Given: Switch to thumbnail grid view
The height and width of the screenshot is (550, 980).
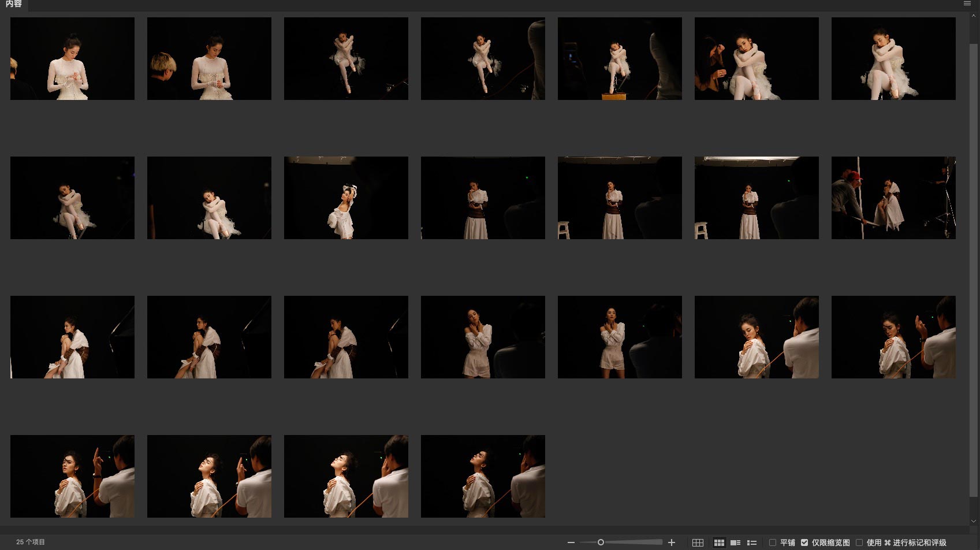Looking at the screenshot, I should tap(719, 542).
